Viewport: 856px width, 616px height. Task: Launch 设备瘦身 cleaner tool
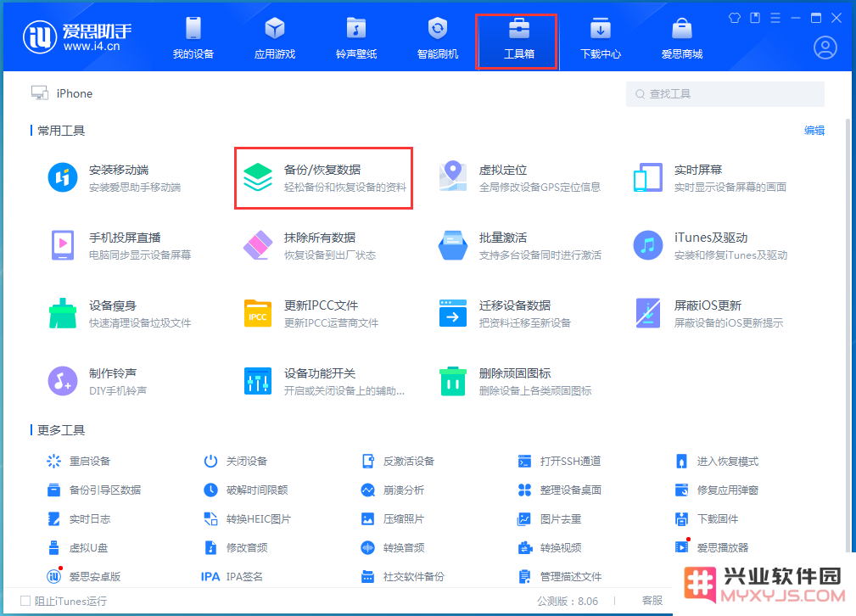point(119,313)
